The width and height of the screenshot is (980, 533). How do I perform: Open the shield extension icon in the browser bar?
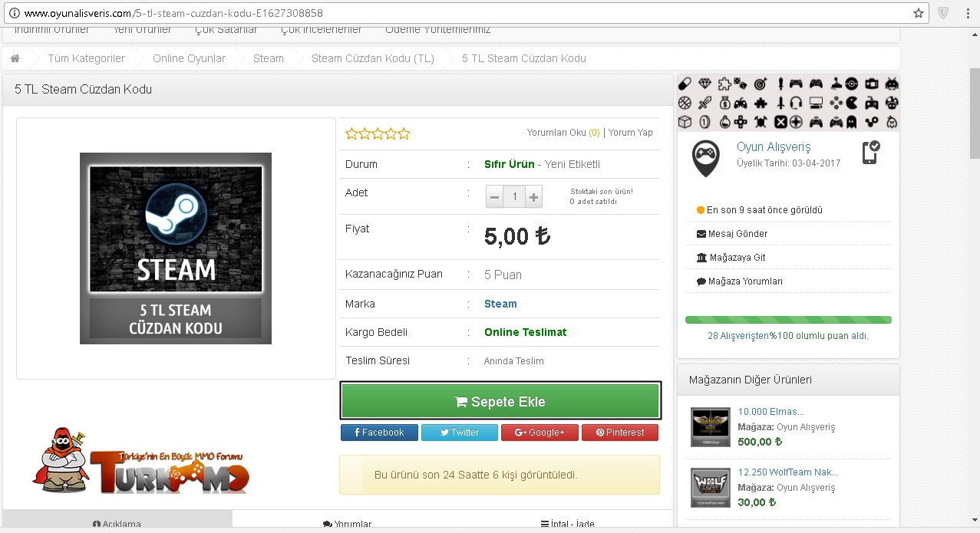click(943, 13)
